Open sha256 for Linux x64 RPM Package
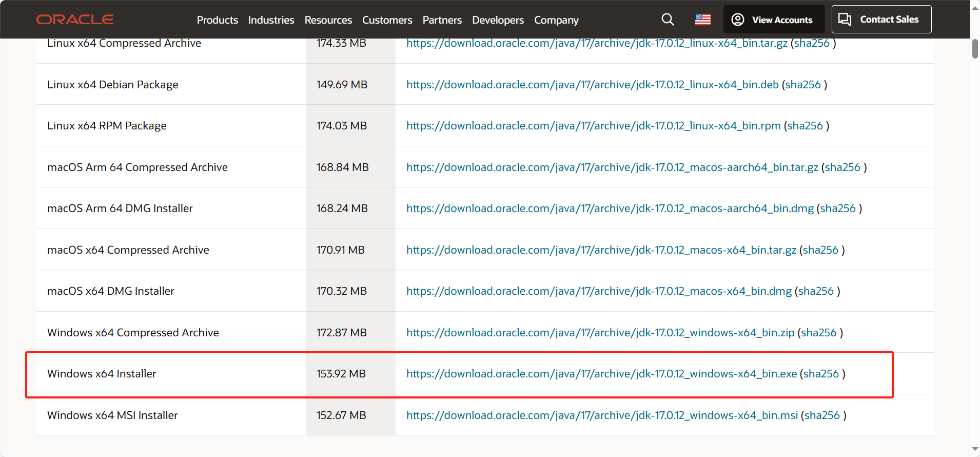 coord(805,126)
